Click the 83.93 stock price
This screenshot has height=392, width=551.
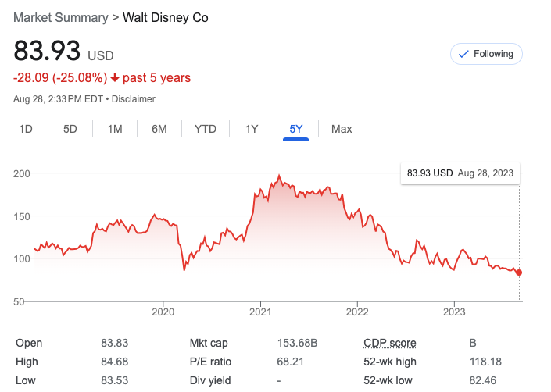48,52
